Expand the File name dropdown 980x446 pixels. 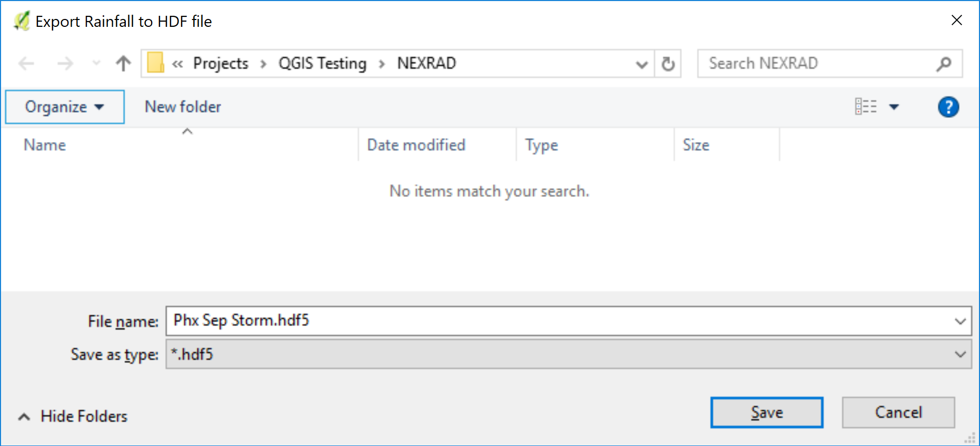tap(960, 321)
